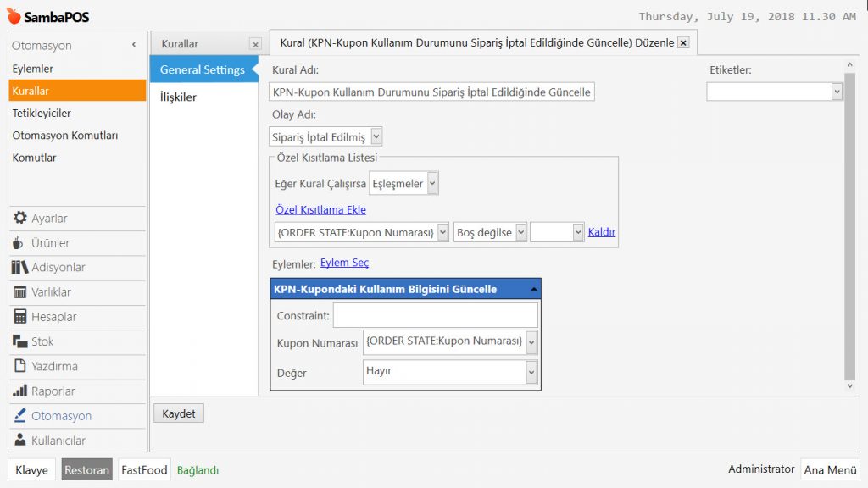The height and width of the screenshot is (488, 868).
Task: Click into the Constraint input field
Action: click(435, 315)
